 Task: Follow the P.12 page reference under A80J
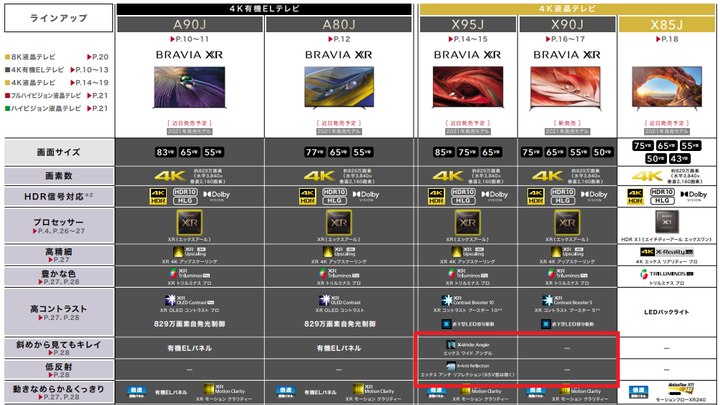pyautogui.click(x=339, y=39)
